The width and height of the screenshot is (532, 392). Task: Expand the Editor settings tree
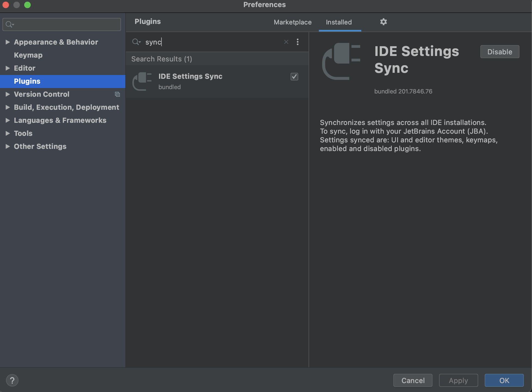click(x=8, y=68)
